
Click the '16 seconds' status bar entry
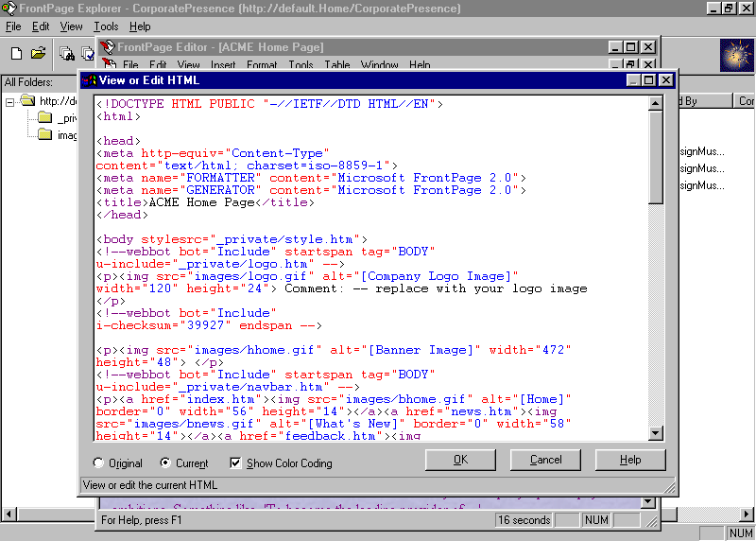[x=524, y=520]
